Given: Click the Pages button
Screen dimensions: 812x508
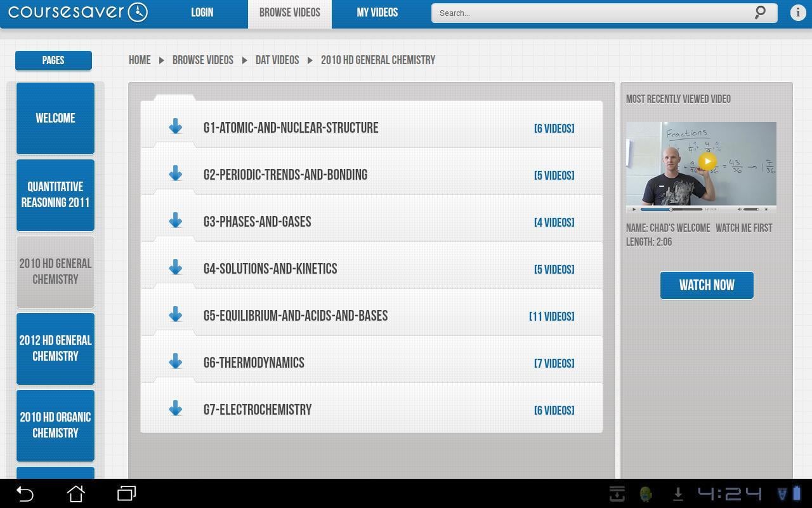Looking at the screenshot, I should 53,60.
